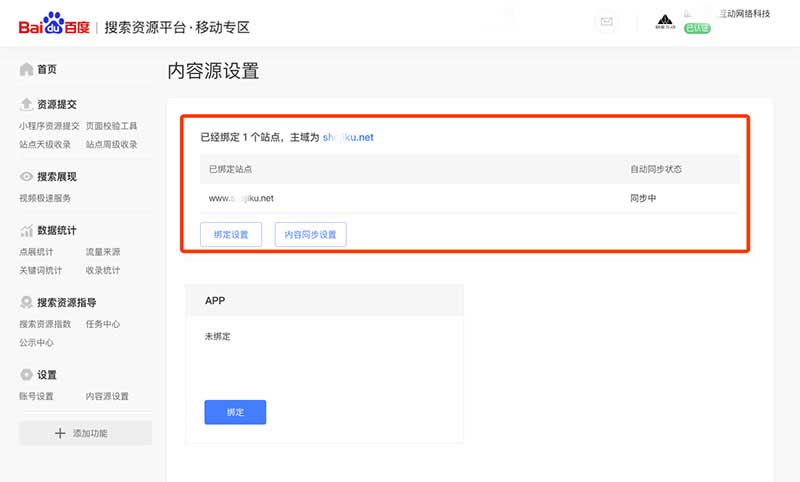Screen dimensions: 800x482
Task: Click the 已认证 badge
Action: point(697,29)
